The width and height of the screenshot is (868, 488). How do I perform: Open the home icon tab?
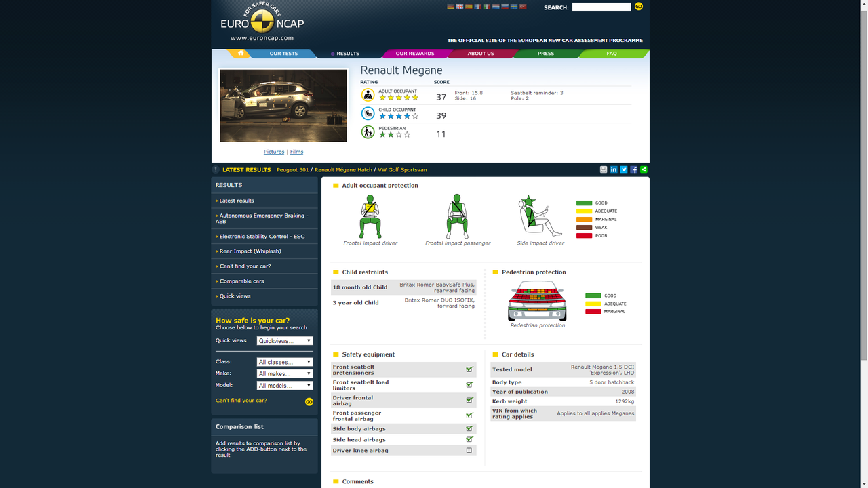pos(240,53)
